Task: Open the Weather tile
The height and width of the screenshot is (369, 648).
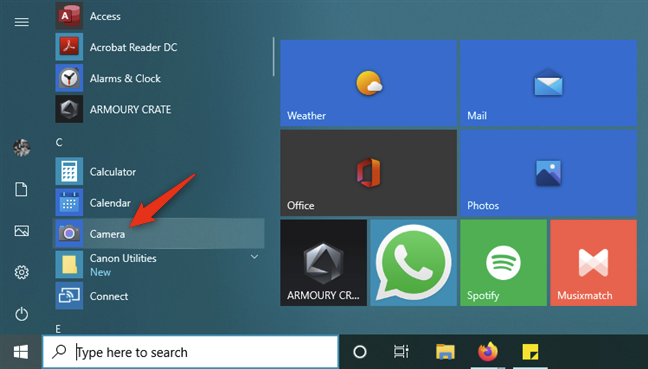Action: [369, 83]
